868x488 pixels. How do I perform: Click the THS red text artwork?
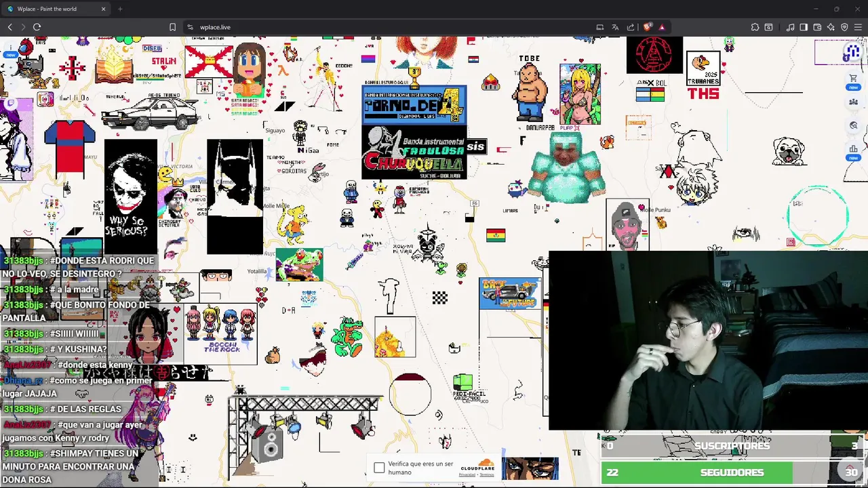[703, 94]
